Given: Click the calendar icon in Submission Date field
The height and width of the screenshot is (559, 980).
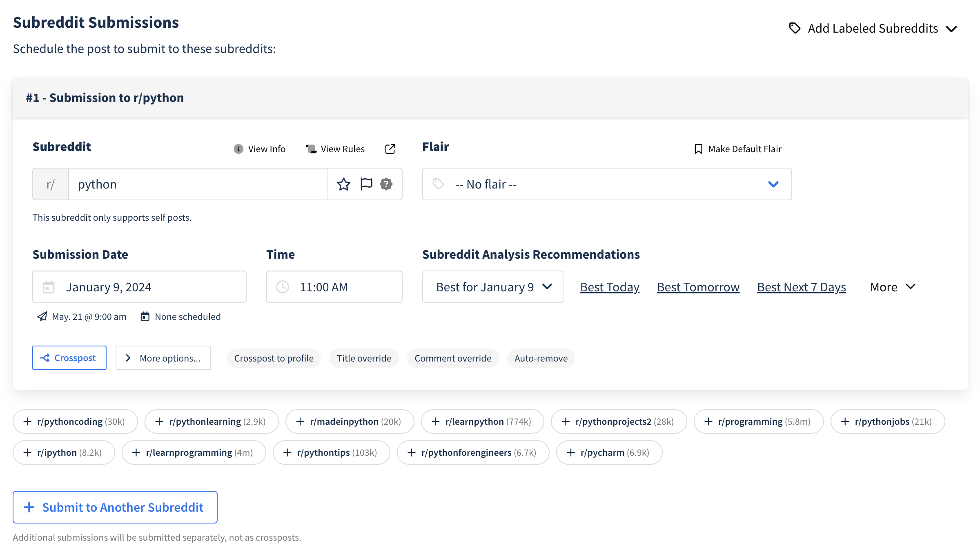Looking at the screenshot, I should [x=49, y=287].
